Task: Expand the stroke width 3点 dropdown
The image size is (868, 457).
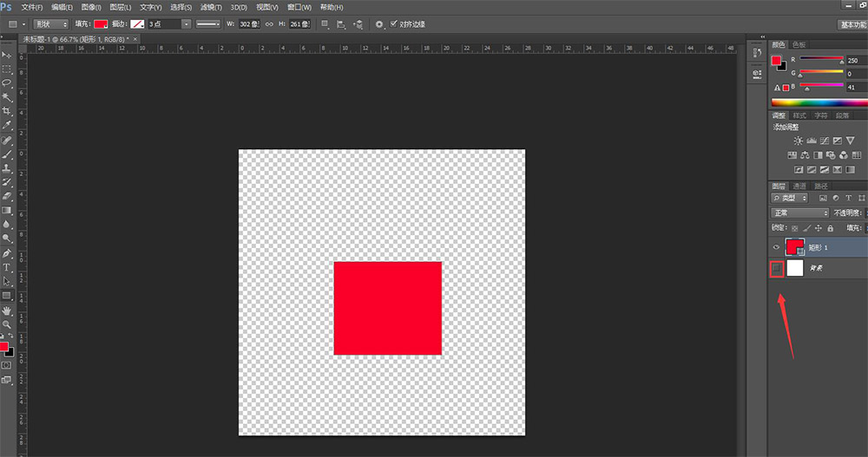Action: (x=187, y=24)
